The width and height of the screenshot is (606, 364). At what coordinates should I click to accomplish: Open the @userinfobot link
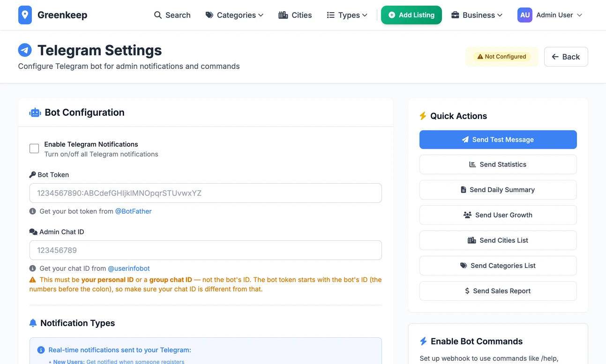(129, 268)
